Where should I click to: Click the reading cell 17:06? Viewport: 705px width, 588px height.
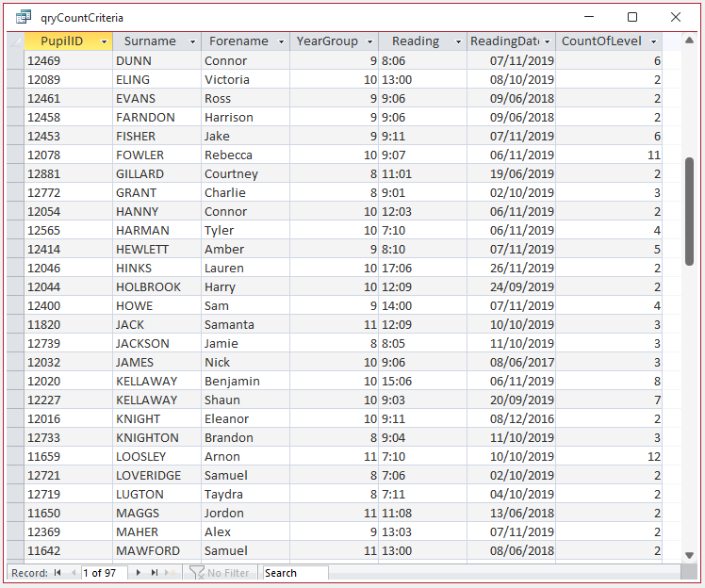click(x=422, y=268)
